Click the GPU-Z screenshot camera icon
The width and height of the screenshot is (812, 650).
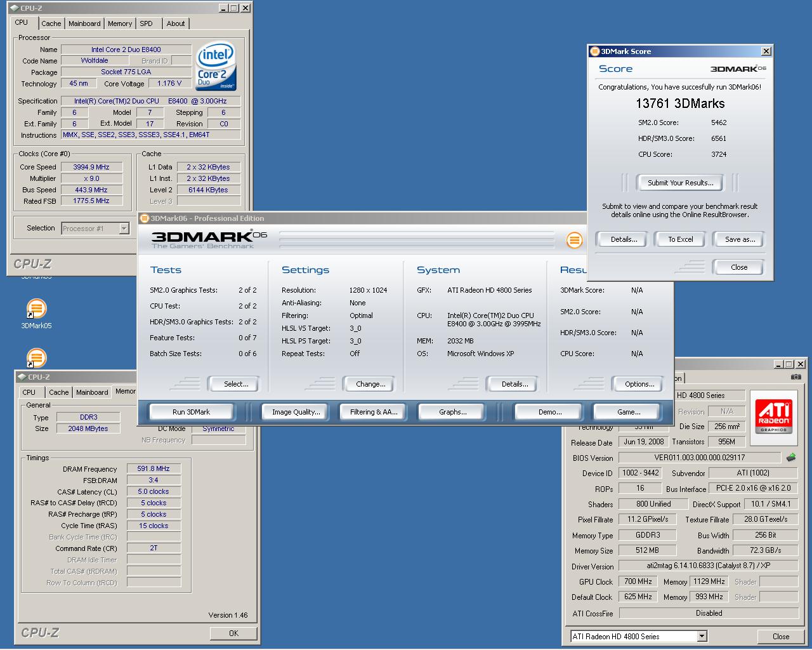[x=796, y=377]
